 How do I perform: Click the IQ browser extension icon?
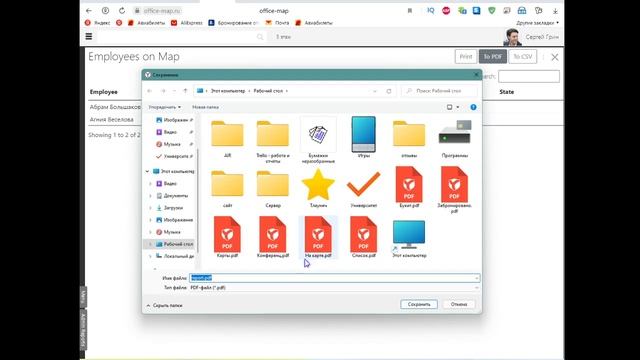tap(430, 11)
